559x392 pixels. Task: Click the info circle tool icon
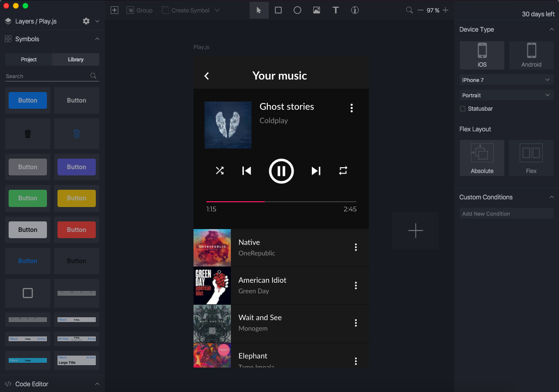pyautogui.click(x=355, y=10)
